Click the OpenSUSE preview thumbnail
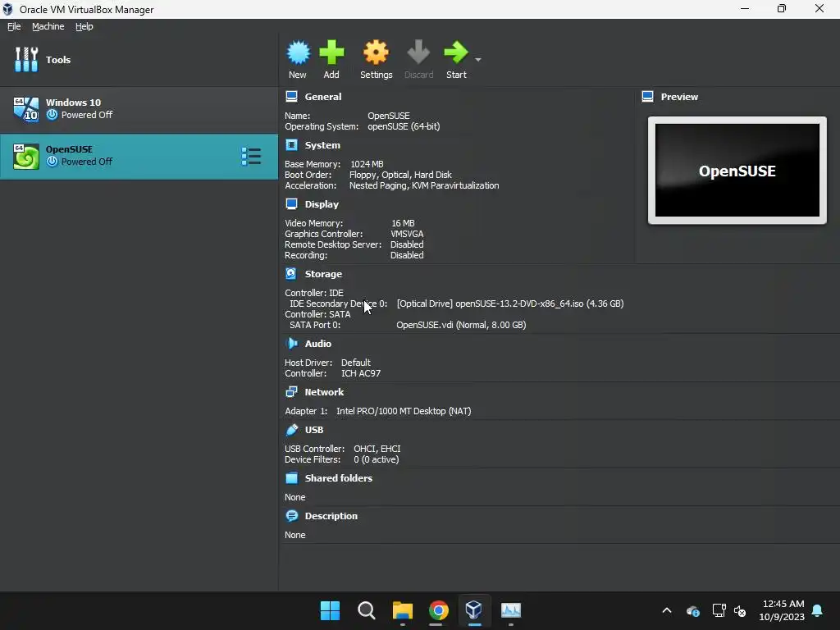 point(737,171)
